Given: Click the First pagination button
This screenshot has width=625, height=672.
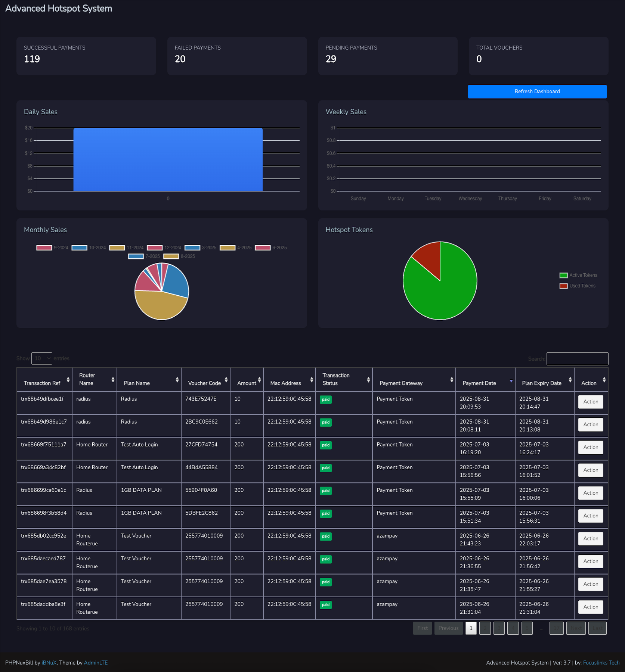Looking at the screenshot, I should pos(423,628).
